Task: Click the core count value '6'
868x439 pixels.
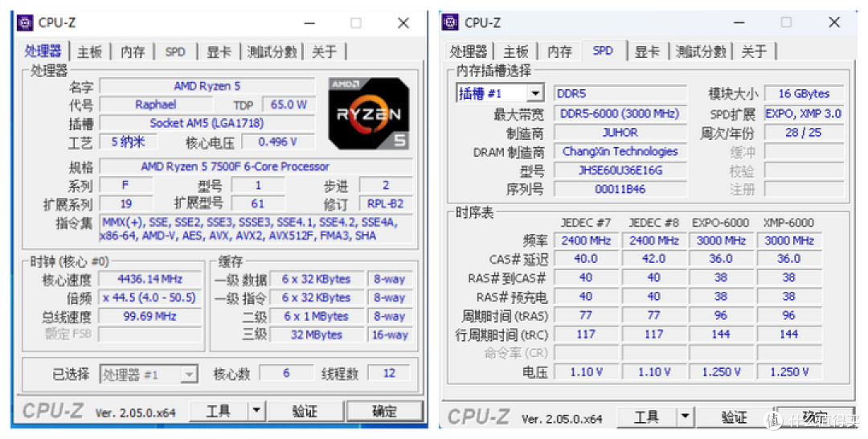Action: pos(286,373)
